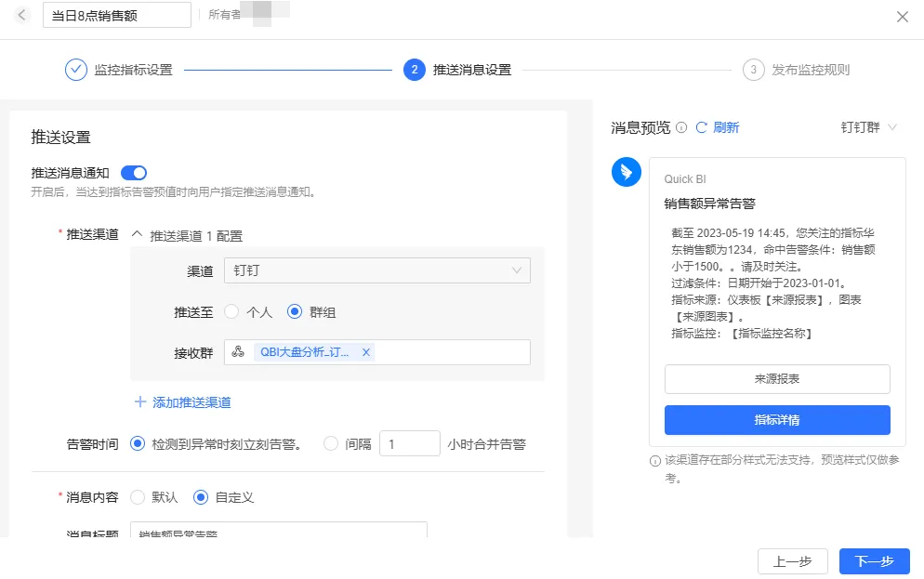
Task: Click the info icon beside 消息预览
Action: [x=682, y=128]
